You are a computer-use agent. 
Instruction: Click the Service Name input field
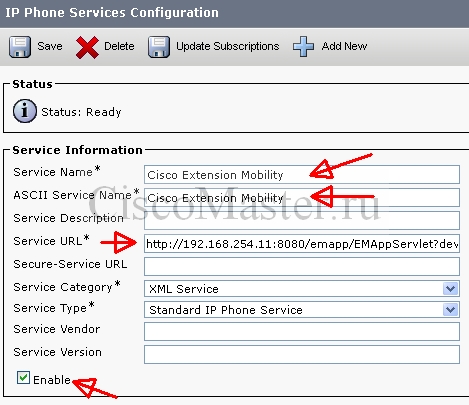coord(302,174)
